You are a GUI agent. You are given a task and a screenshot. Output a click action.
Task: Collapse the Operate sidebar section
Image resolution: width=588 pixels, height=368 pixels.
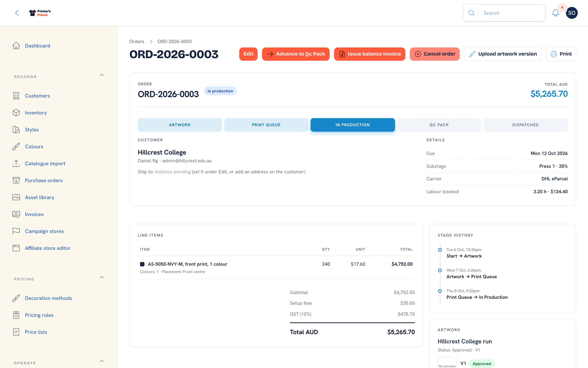(x=102, y=361)
